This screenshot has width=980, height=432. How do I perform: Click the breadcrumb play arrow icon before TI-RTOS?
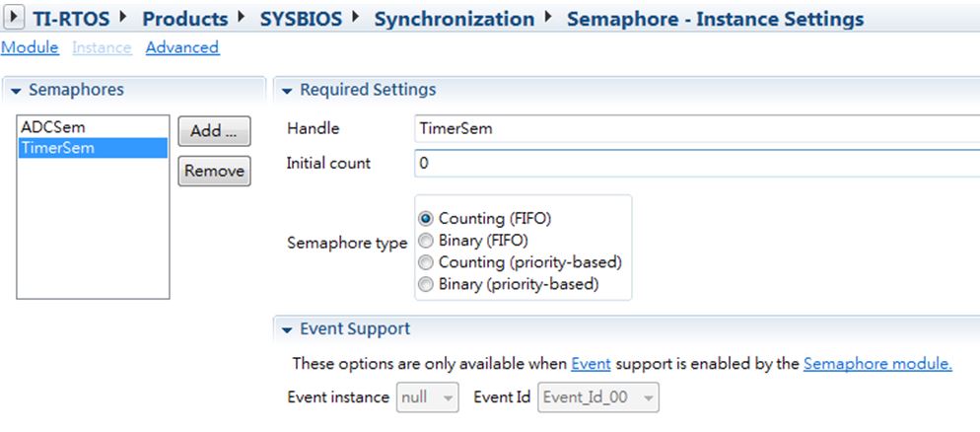click(x=14, y=18)
